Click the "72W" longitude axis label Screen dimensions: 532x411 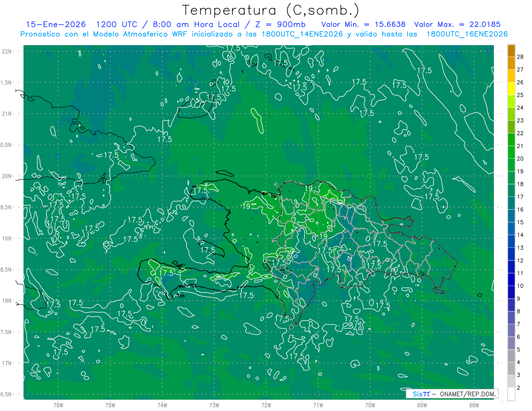click(266, 405)
